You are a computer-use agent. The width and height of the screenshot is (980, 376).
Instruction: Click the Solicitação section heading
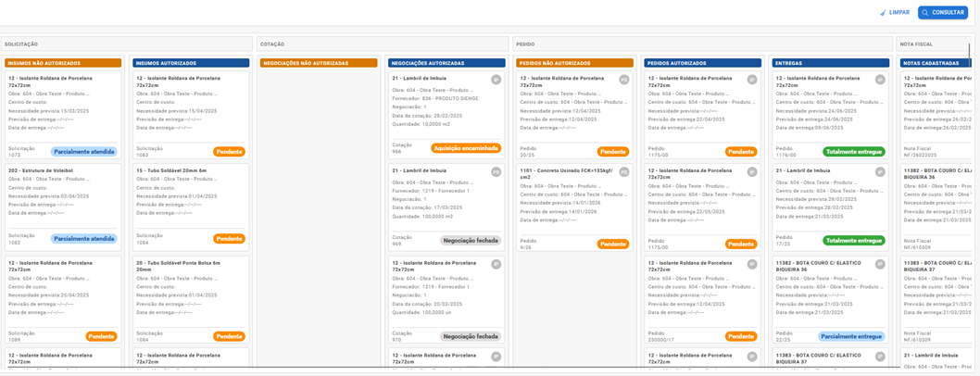[20, 44]
